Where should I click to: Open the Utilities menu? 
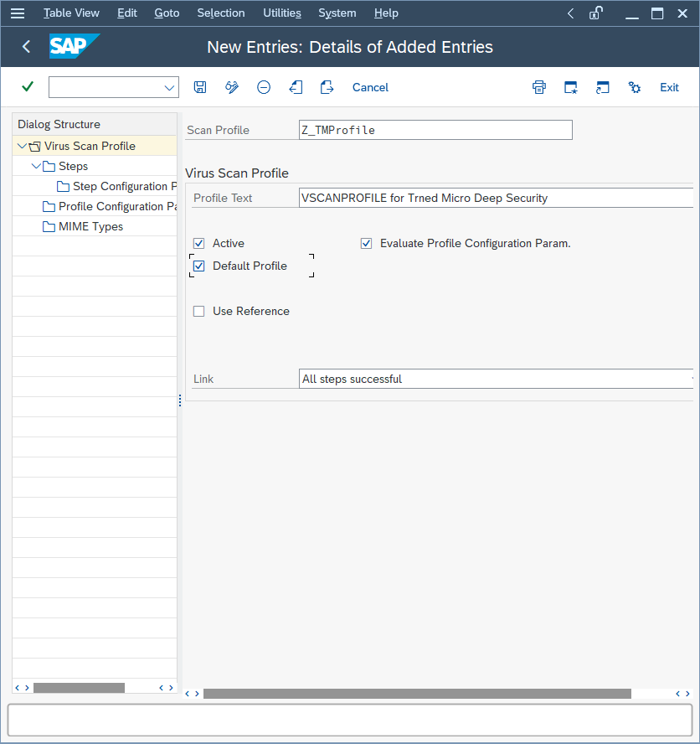(281, 13)
